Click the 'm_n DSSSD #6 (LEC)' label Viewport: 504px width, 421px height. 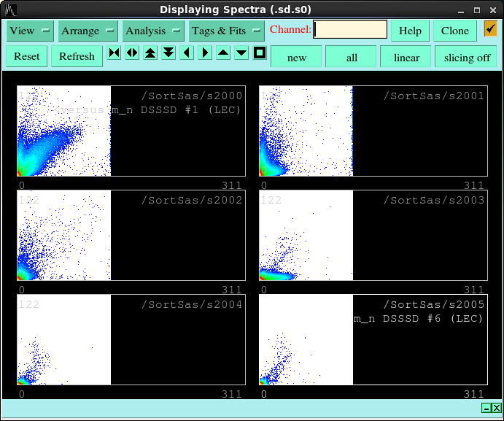pos(418,319)
